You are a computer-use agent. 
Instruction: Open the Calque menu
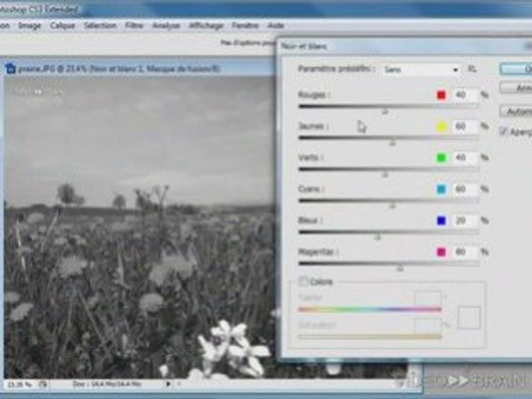(63, 25)
